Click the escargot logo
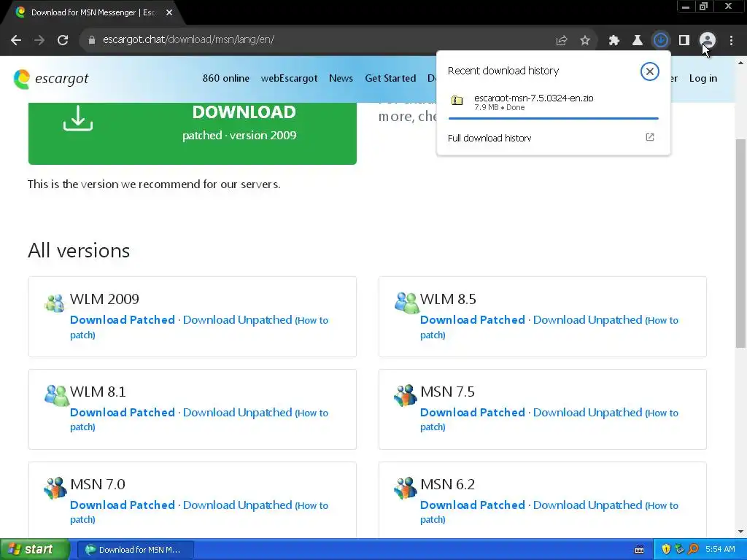The image size is (747, 560). [x=51, y=79]
